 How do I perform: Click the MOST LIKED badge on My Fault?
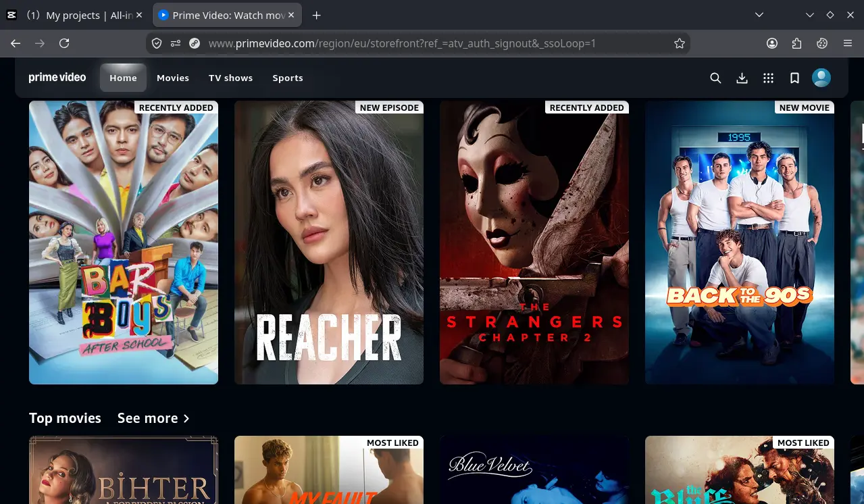coord(392,443)
